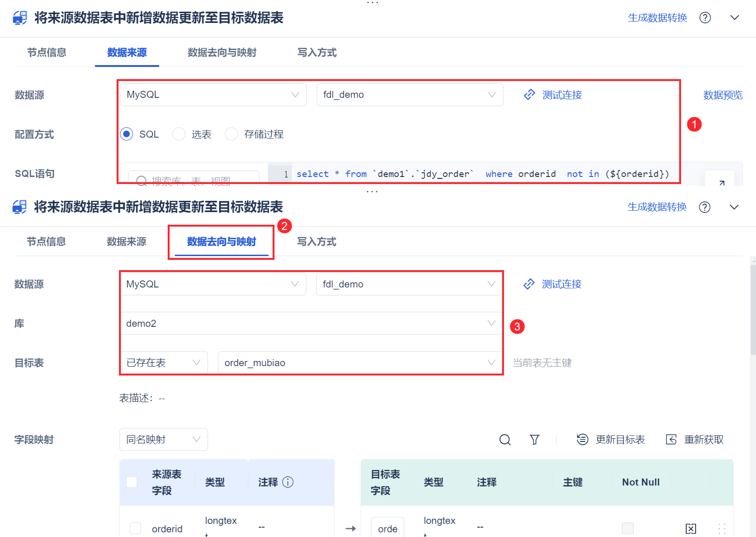
Task: Switch to the 节点信息 tab in the lower panel
Action: click(x=46, y=242)
